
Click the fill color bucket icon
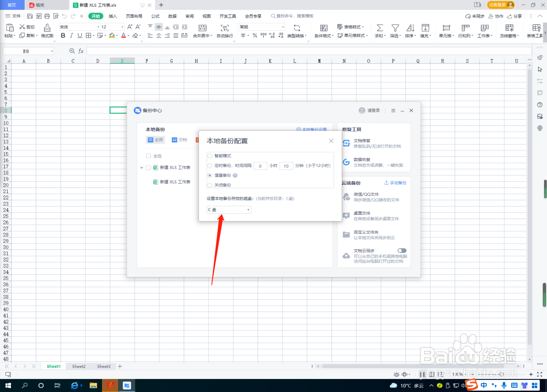point(112,35)
